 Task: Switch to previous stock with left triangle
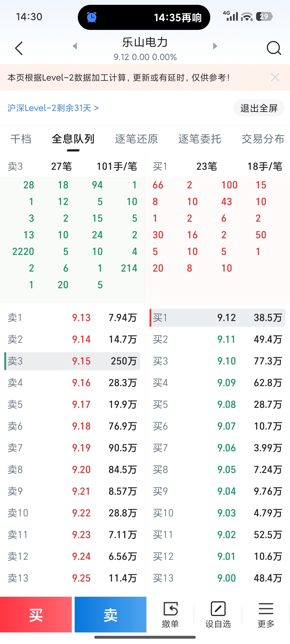(75, 46)
